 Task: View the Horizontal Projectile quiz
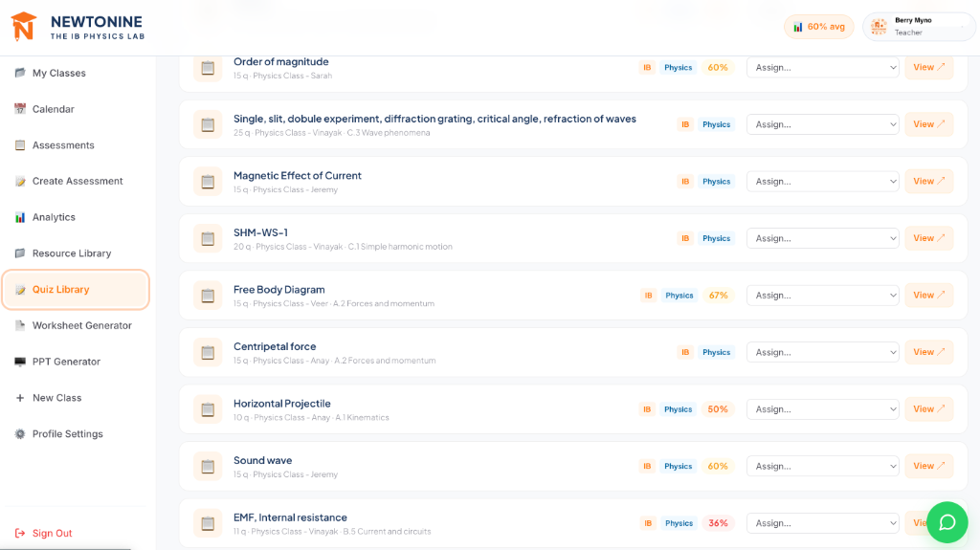[928, 408]
